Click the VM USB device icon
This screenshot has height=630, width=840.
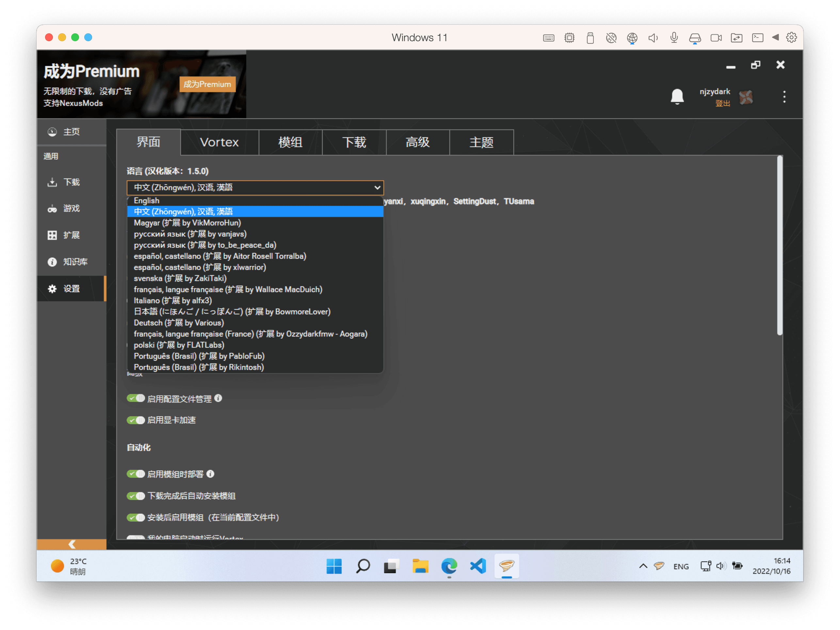[x=590, y=38]
